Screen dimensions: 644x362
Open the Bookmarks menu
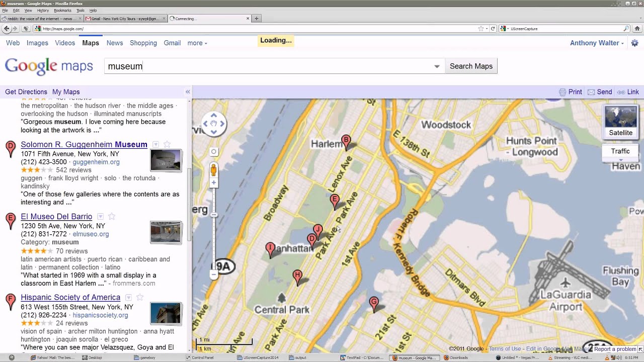[62, 11]
